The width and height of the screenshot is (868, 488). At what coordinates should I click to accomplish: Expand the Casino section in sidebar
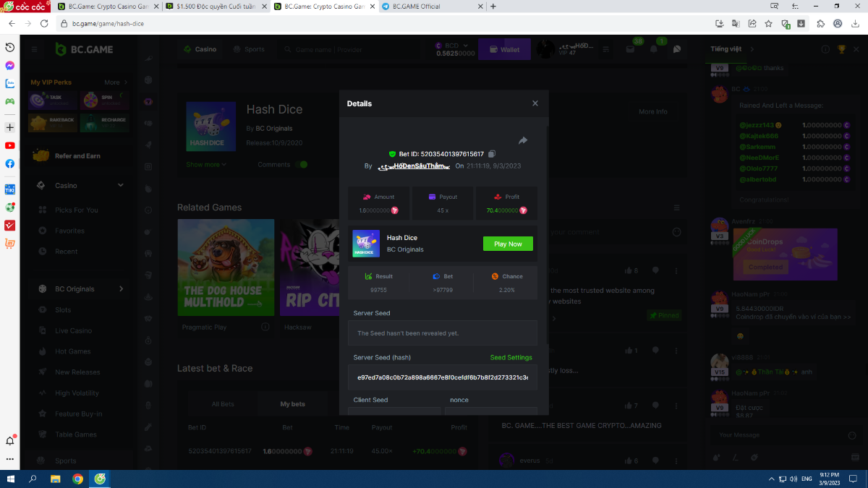pos(121,186)
